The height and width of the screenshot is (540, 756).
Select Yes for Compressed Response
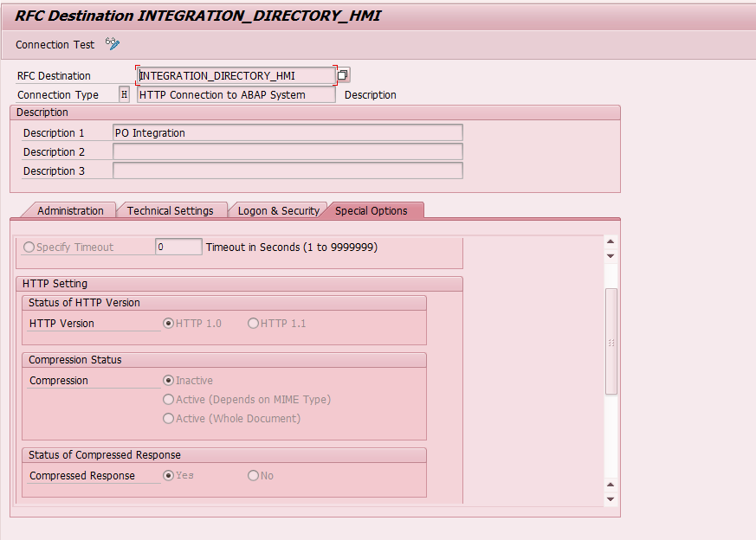point(168,475)
